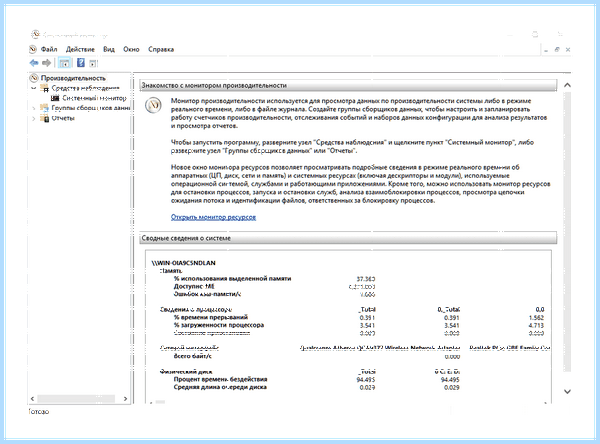Click the \\WIN-OIA9CSNDLAN computer name
This screenshot has height=444, width=600.
coord(183,263)
